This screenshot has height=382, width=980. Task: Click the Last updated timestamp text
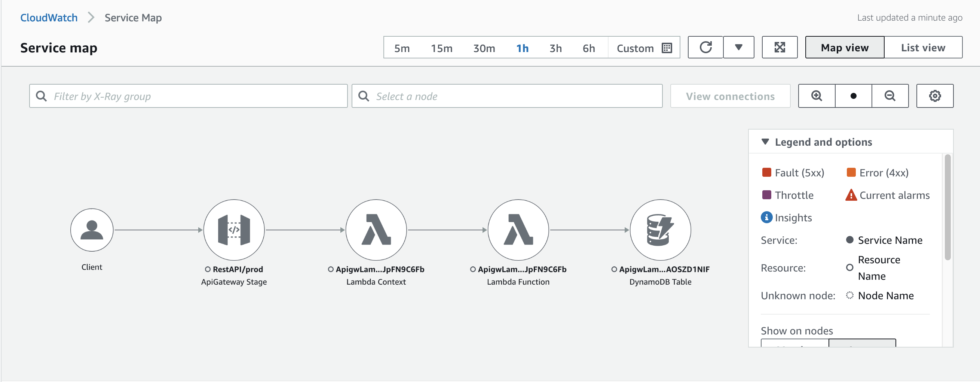tap(910, 18)
